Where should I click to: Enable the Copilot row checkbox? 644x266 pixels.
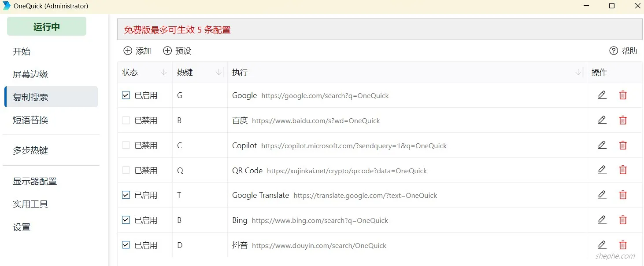pyautogui.click(x=126, y=146)
